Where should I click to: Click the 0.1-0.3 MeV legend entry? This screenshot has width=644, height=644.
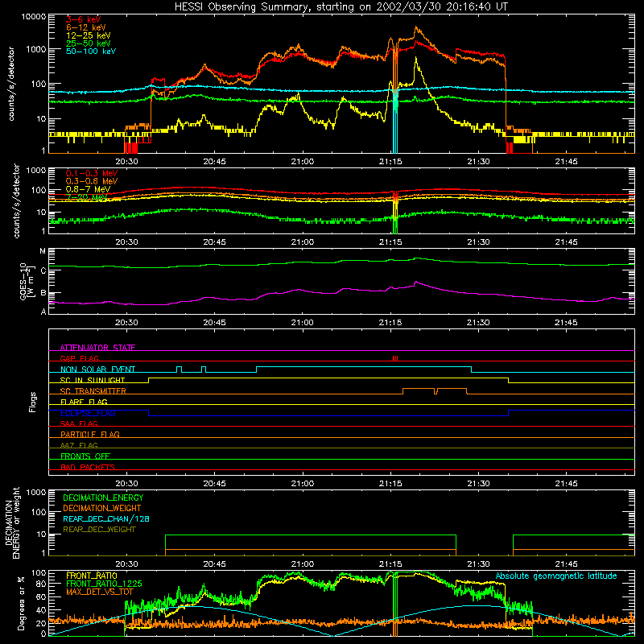(92, 173)
